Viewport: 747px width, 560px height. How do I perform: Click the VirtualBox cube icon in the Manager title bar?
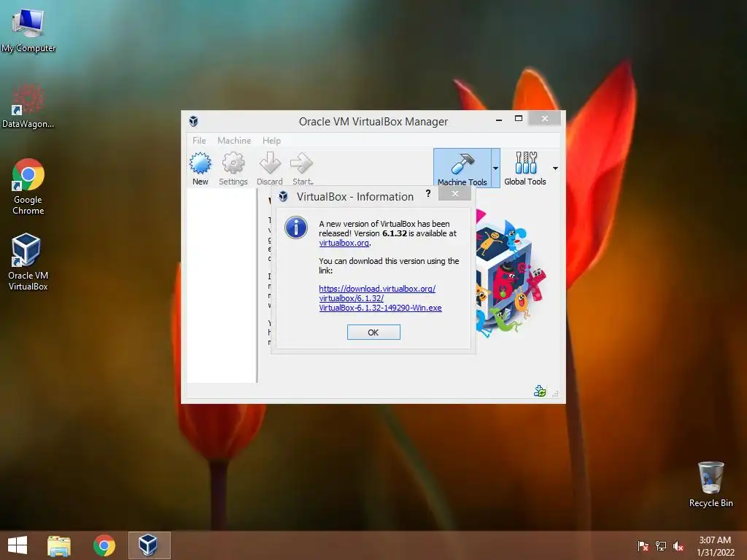(x=193, y=121)
